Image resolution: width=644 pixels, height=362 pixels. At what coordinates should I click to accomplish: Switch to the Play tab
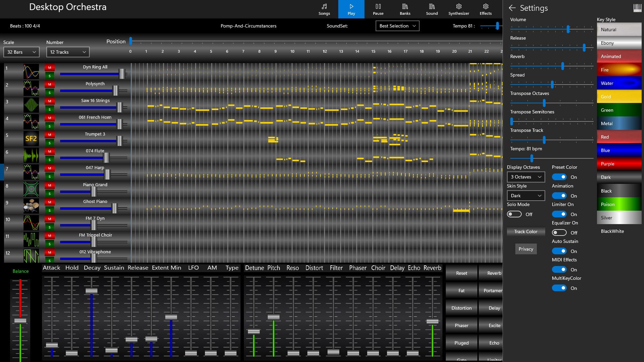pos(351,9)
